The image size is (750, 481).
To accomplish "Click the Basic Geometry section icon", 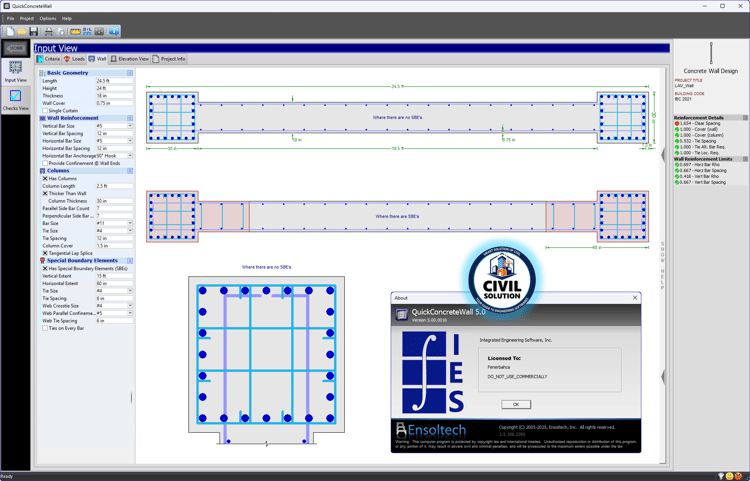I will click(x=42, y=73).
